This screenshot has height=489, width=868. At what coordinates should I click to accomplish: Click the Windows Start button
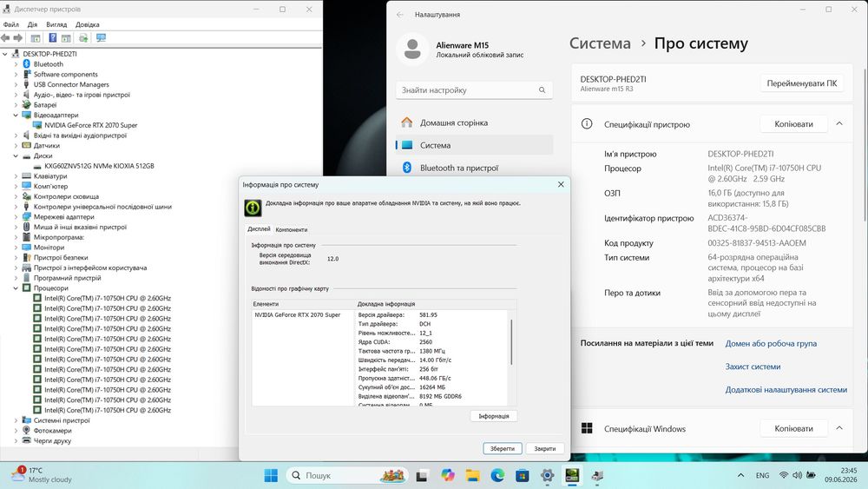pos(271,475)
